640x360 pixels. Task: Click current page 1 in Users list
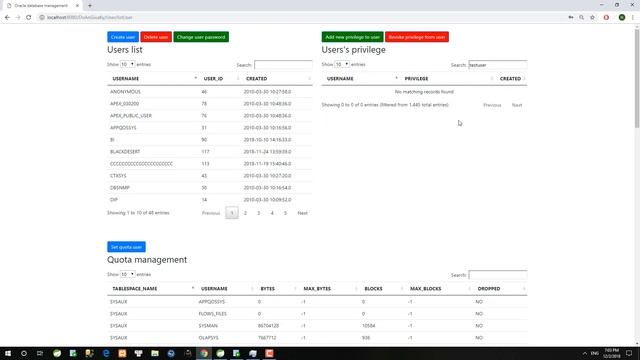pos(232,213)
